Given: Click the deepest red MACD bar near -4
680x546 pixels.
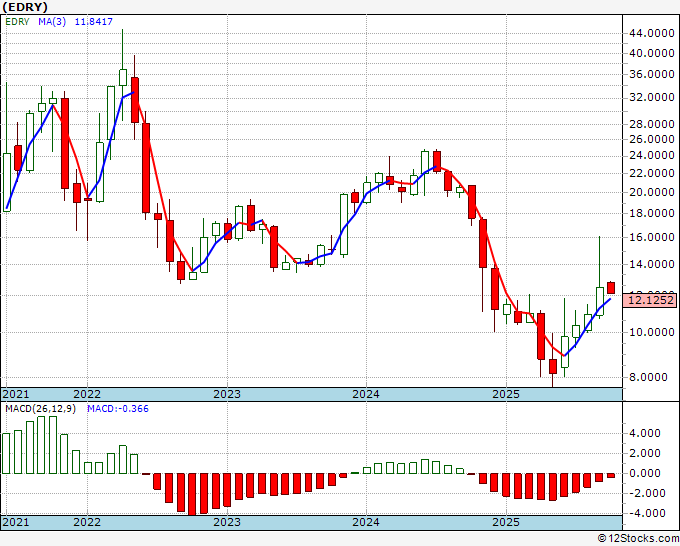Looking at the screenshot, I should pos(192,494).
